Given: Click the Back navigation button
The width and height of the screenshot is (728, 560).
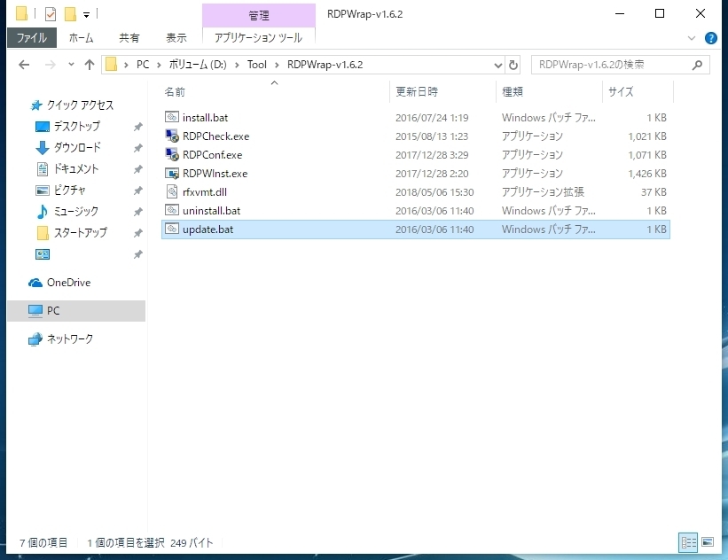Looking at the screenshot, I should click(24, 64).
